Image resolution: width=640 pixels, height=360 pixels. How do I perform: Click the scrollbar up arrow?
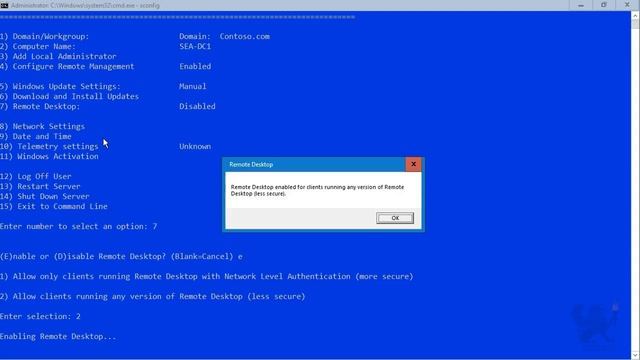(x=636, y=16)
